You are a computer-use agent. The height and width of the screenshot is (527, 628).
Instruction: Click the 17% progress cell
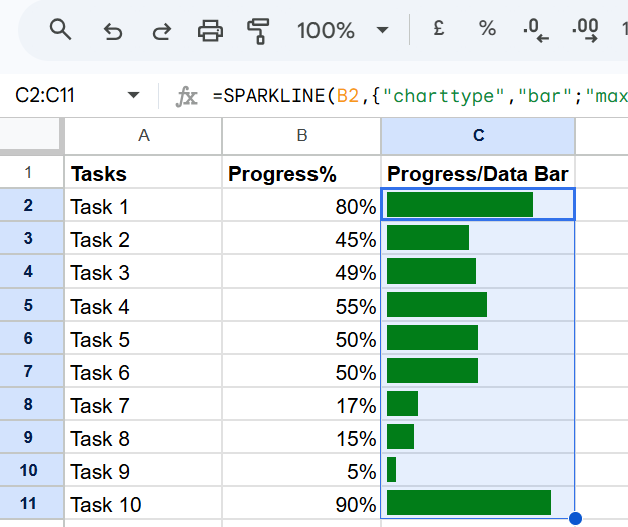[x=302, y=404]
